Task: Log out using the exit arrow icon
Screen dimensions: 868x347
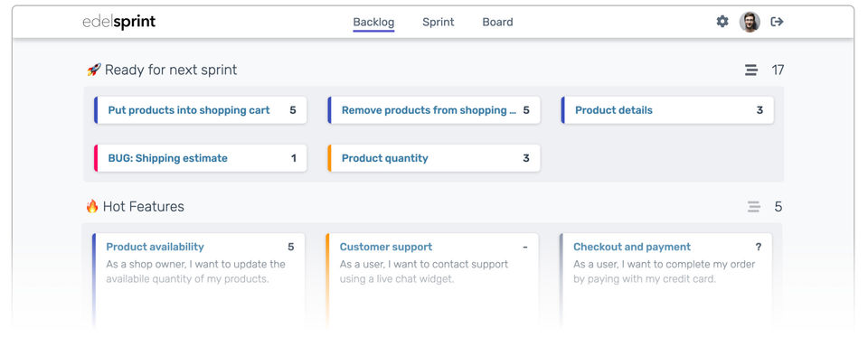Action: point(778,22)
